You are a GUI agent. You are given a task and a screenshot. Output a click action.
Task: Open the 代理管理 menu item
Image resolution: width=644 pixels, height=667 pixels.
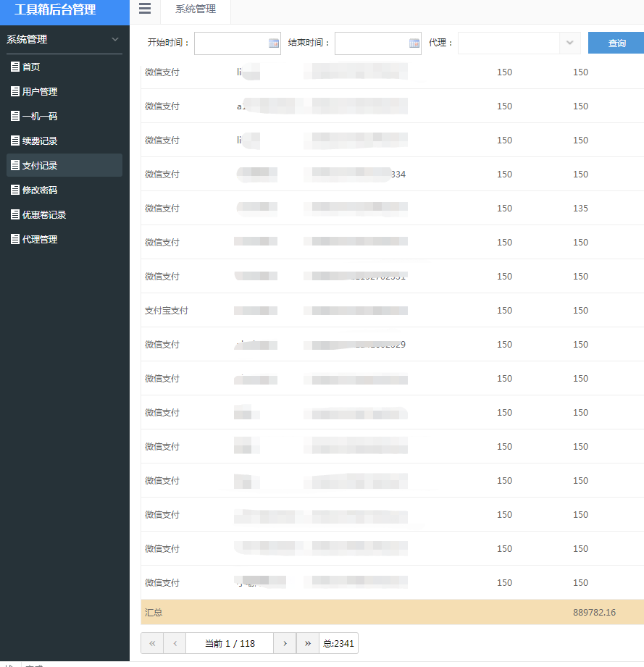[x=64, y=240]
